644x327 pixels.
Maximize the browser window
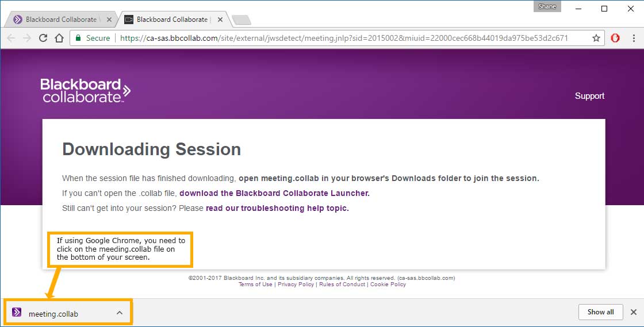(x=604, y=9)
